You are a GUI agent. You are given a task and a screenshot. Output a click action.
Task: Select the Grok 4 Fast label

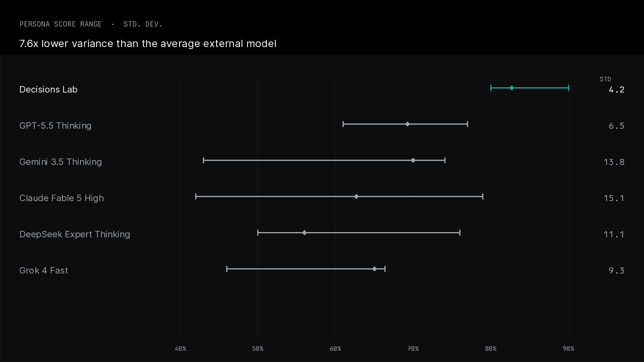(43, 270)
